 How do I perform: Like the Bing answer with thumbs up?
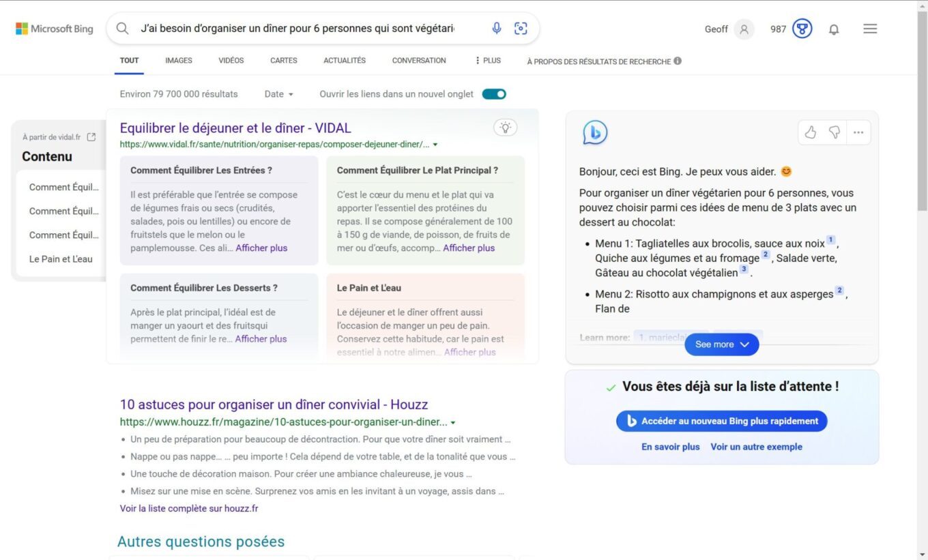(811, 132)
